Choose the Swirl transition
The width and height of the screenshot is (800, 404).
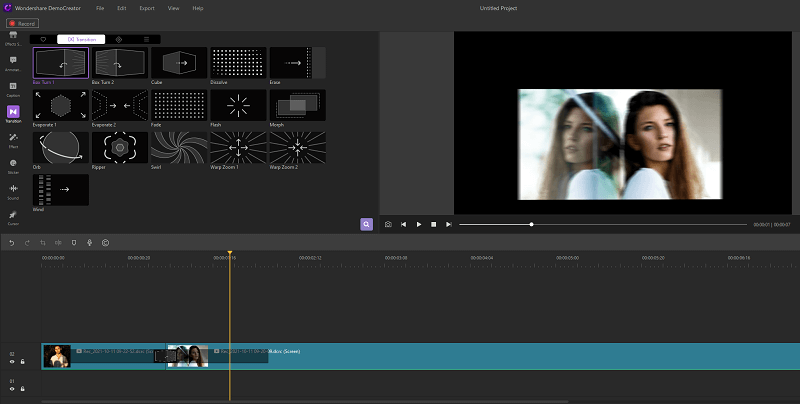[x=179, y=148]
